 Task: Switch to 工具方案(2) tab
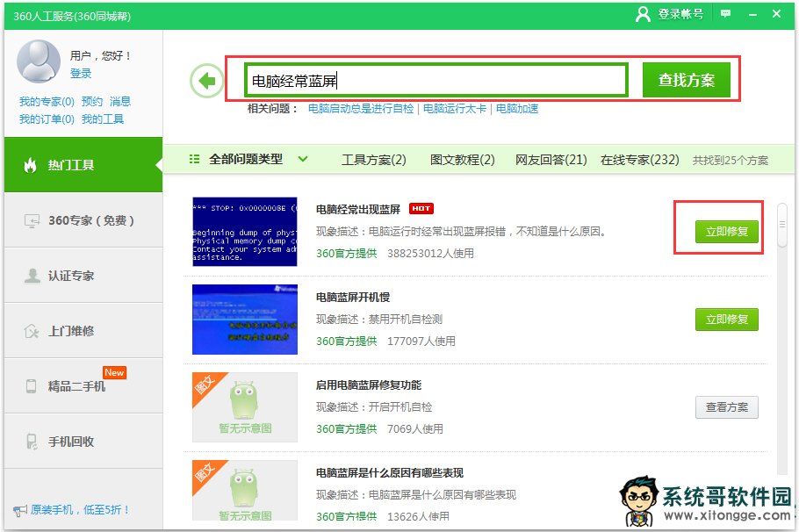(x=374, y=160)
